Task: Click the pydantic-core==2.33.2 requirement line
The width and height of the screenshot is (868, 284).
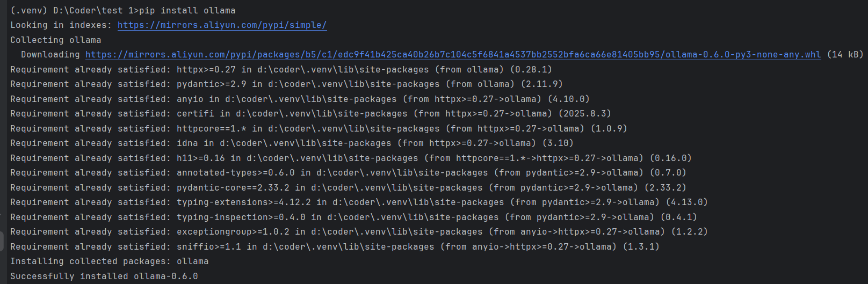Action: click(348, 188)
